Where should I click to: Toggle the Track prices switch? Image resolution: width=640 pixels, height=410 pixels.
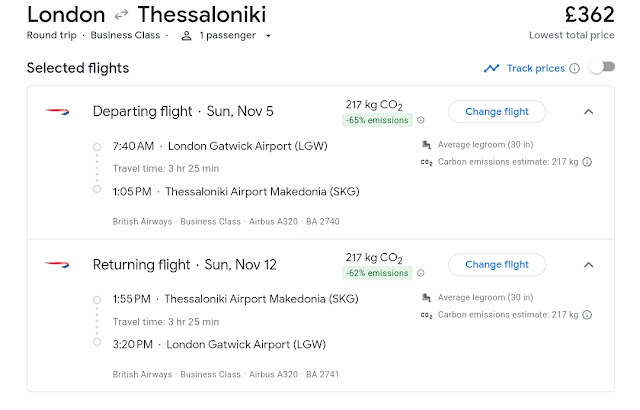pyautogui.click(x=601, y=68)
